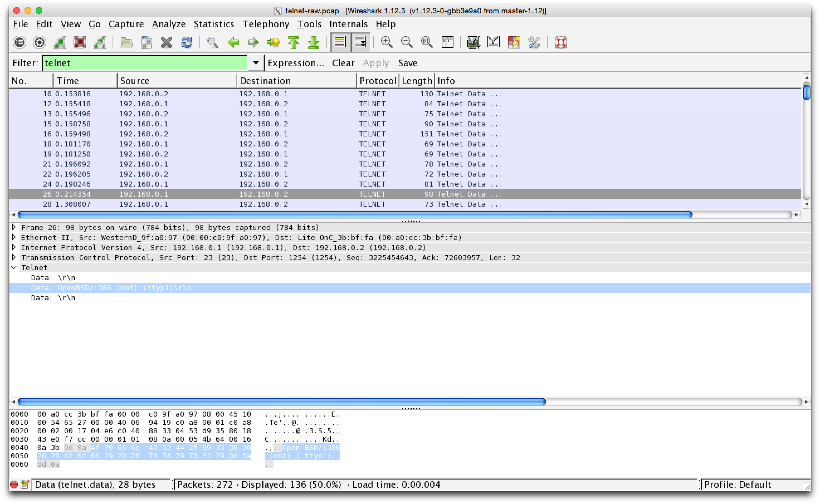
Task: Click the Apply filter button
Action: [376, 63]
